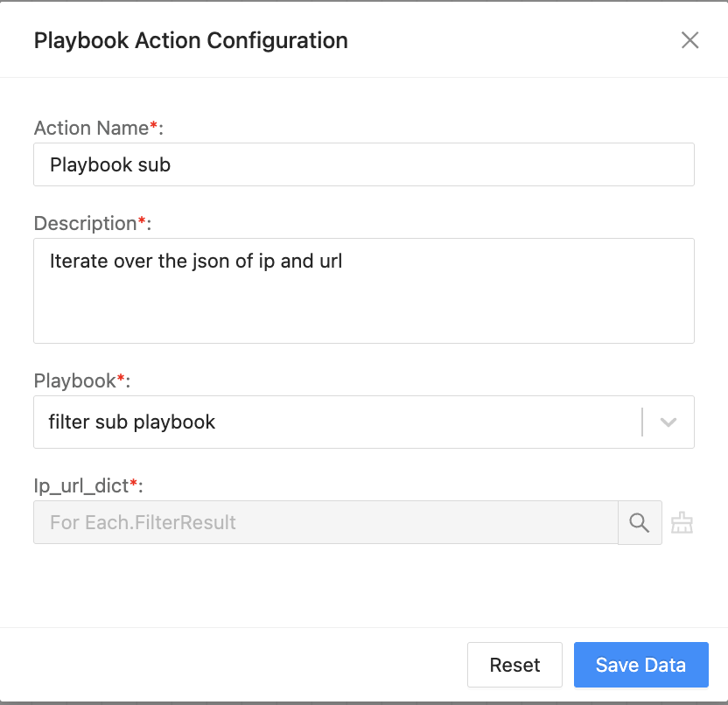Select the magnifier icon to browse FilterResult values
Image resolution: width=728 pixels, height=705 pixels.
click(x=640, y=522)
